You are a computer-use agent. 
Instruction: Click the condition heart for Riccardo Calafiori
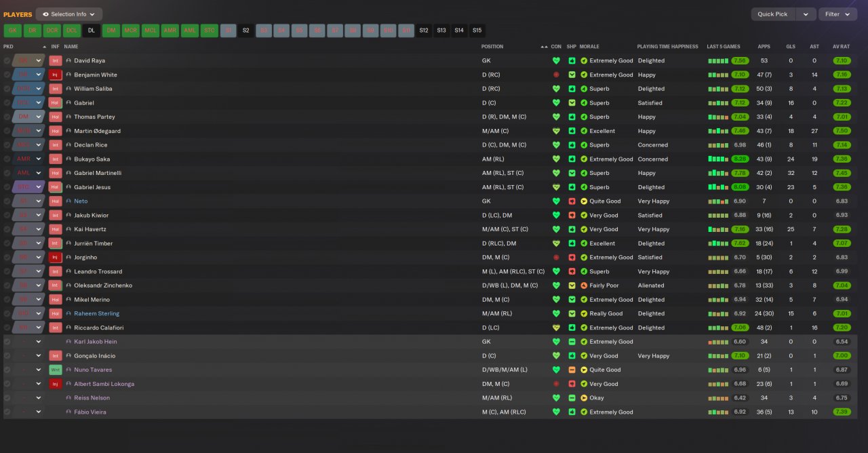tap(556, 328)
